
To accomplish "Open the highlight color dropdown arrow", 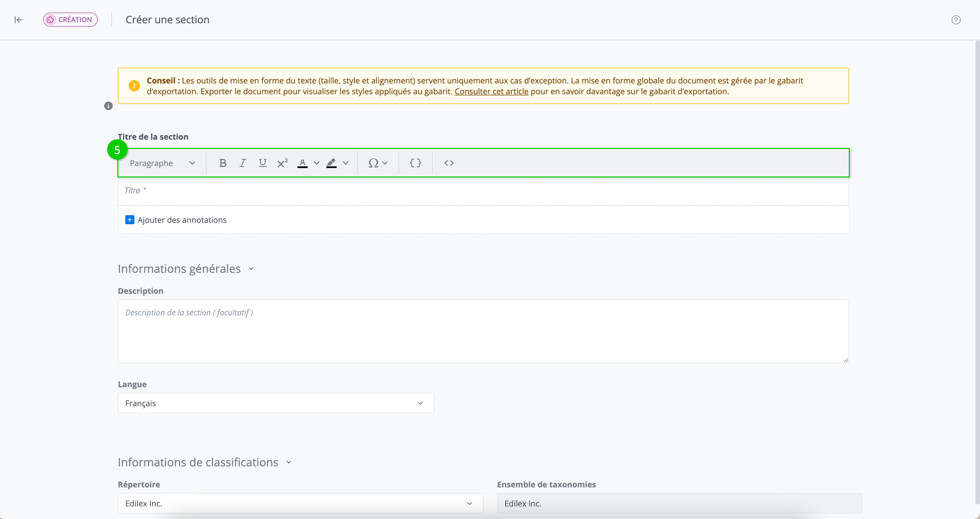I will (346, 163).
